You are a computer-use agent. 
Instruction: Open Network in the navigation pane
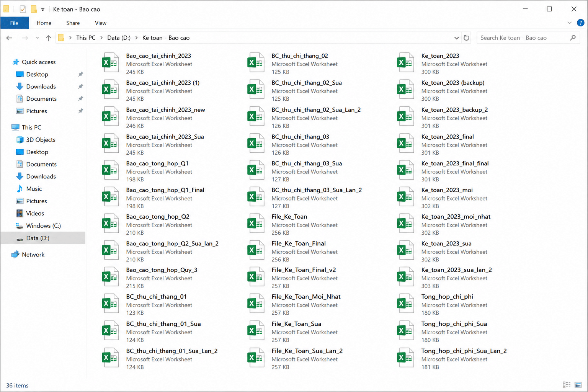pyautogui.click(x=33, y=255)
